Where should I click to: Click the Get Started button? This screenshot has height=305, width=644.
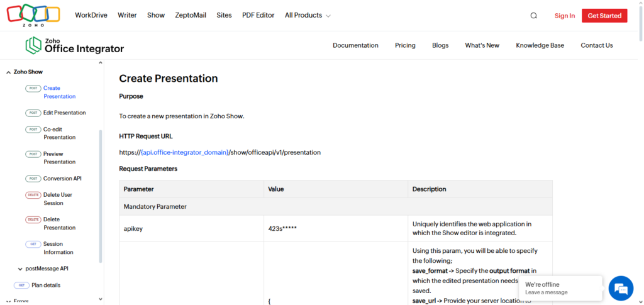604,16
